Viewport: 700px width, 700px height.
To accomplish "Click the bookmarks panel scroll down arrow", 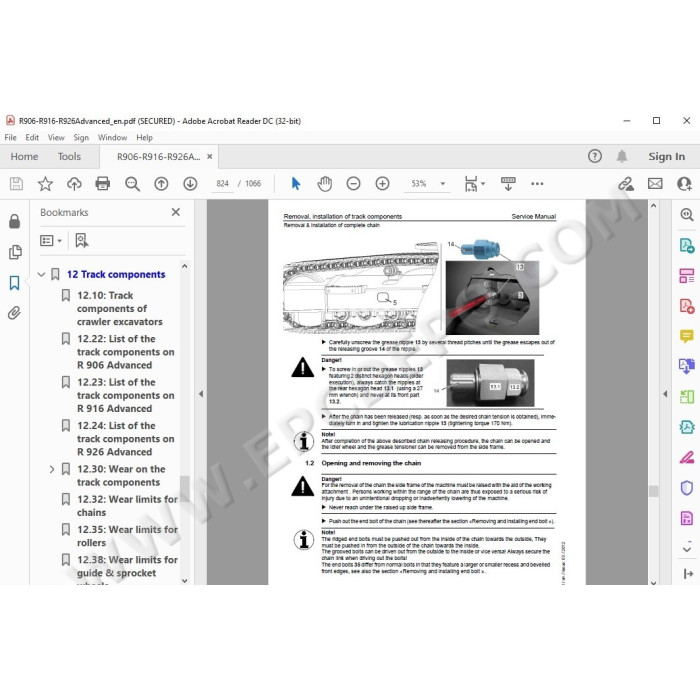I will (x=185, y=580).
